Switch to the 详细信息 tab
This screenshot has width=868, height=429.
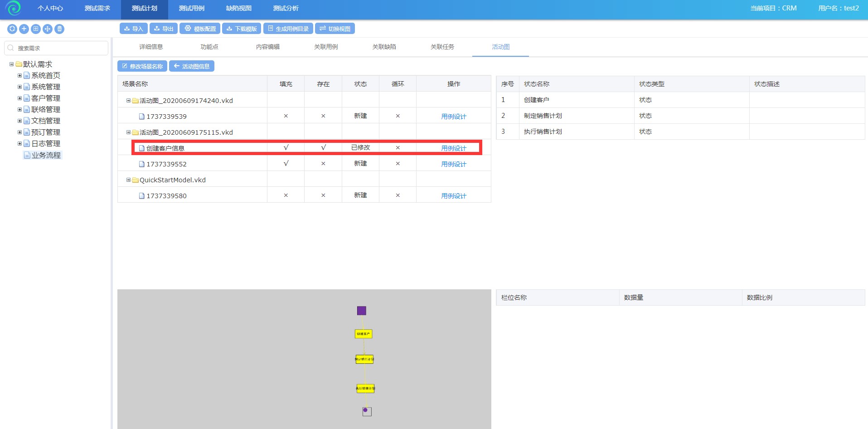(x=151, y=47)
